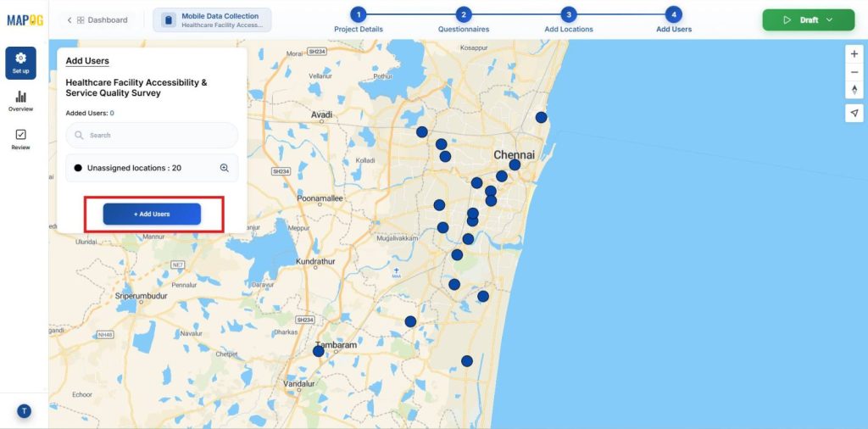Zoom to unassigned locations using magnifier icon
Screen dimensions: 868x429
click(225, 168)
